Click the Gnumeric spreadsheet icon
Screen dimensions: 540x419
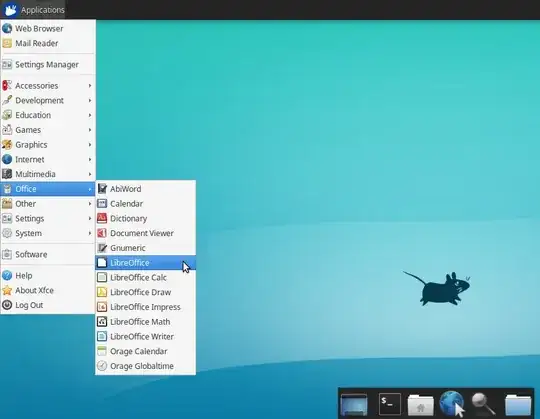pyautogui.click(x=102, y=248)
